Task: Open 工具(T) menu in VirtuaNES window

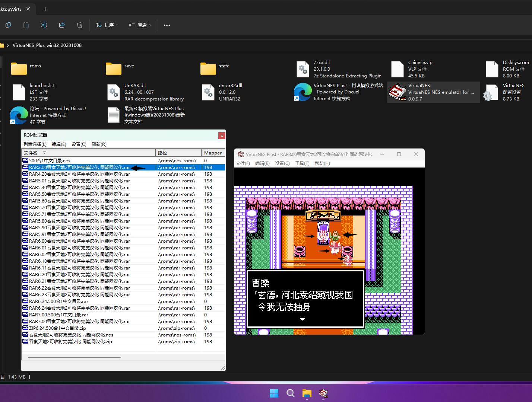Action: point(302,163)
